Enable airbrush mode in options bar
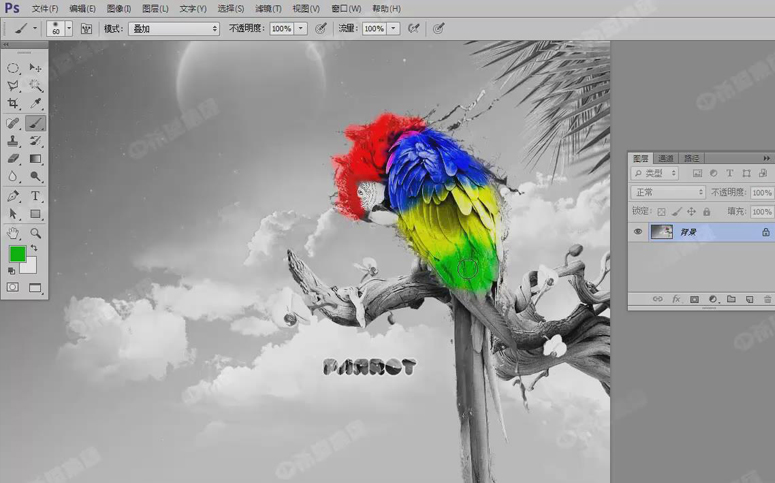 pyautogui.click(x=413, y=29)
